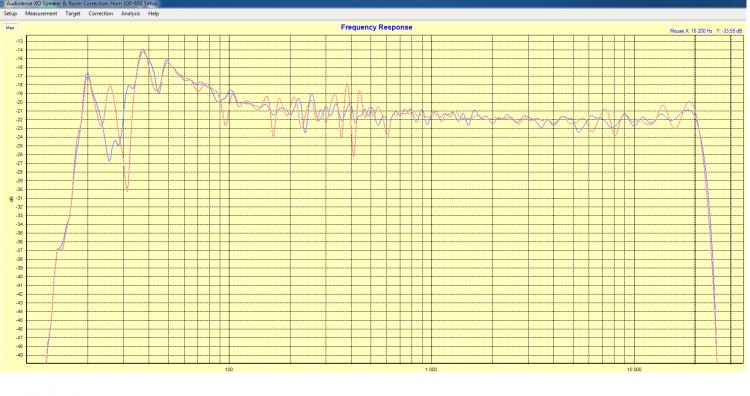Image resolution: width=750 pixels, height=396 pixels.
Task: Click the red curve's deepest dip near -30 dB
Action: [127, 190]
